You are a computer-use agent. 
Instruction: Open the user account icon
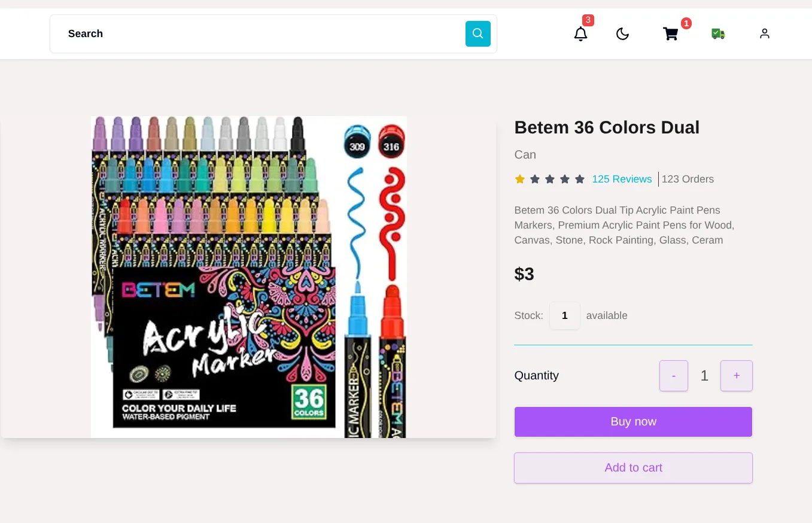click(x=764, y=34)
